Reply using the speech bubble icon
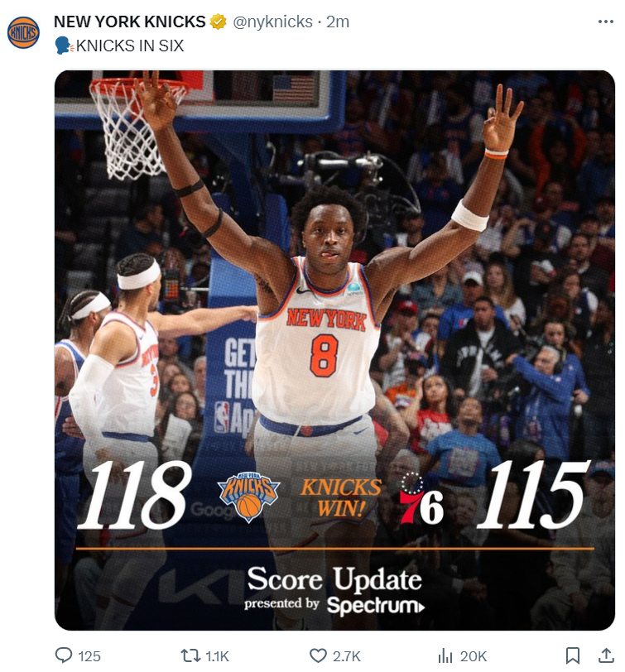The height and width of the screenshot is (672, 625). [64, 655]
